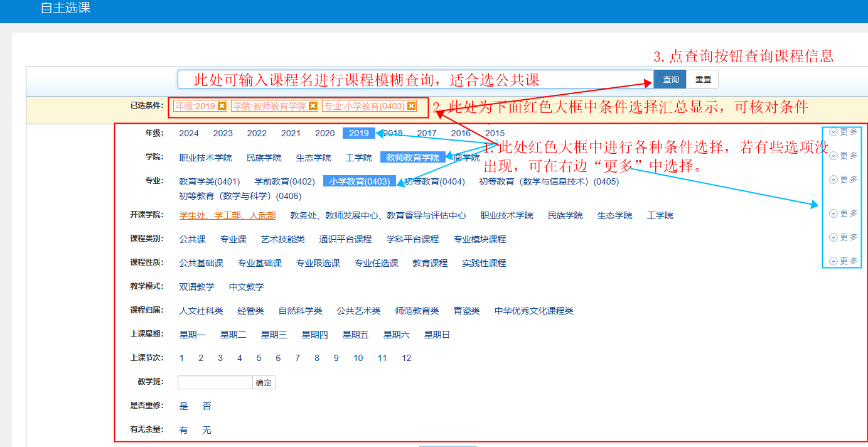Click the 确定 button beside 教学班
The width and height of the screenshot is (868, 447).
[264, 382]
